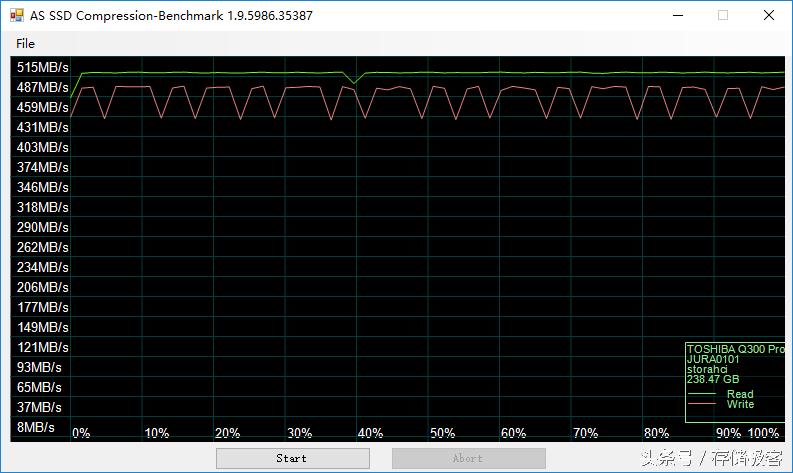This screenshot has height=473, width=793.
Task: Click the 346MB/s axis label
Action: tap(42, 187)
